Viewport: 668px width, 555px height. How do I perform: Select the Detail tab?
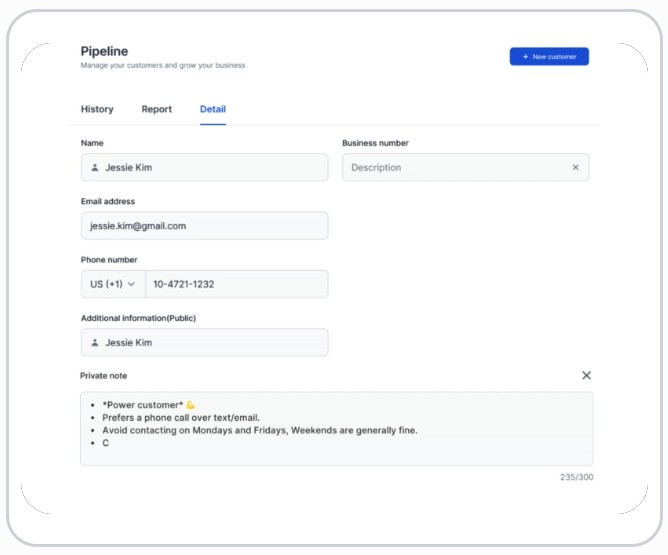pyautogui.click(x=213, y=109)
